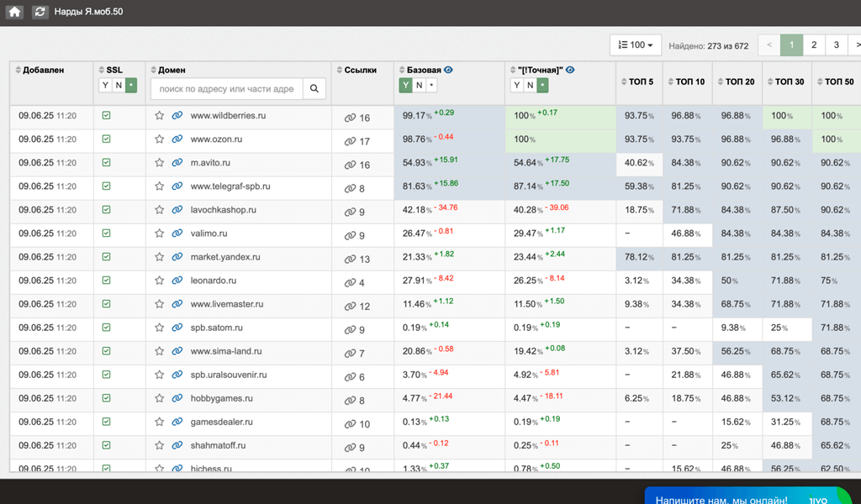Select SSL filter Y option
Viewport: 861px width, 504px height.
[105, 86]
